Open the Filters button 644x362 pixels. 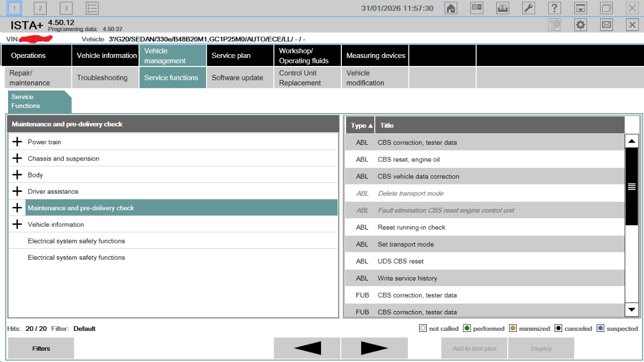click(x=41, y=349)
